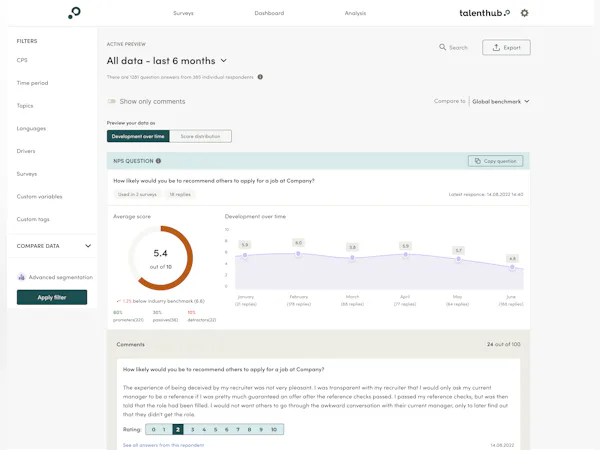Click the April data point on chart

(x=405, y=254)
